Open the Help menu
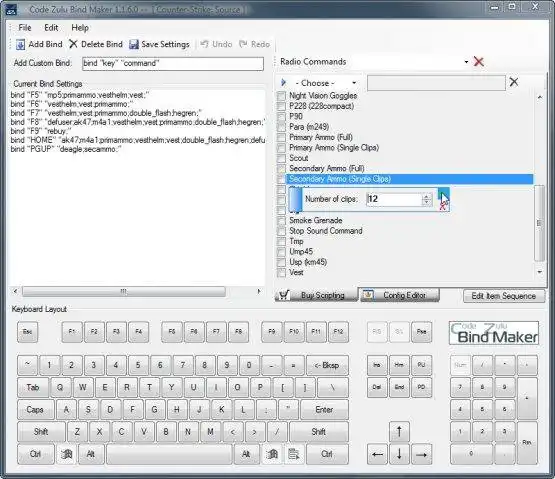This screenshot has width=555, height=479. click(x=80, y=28)
